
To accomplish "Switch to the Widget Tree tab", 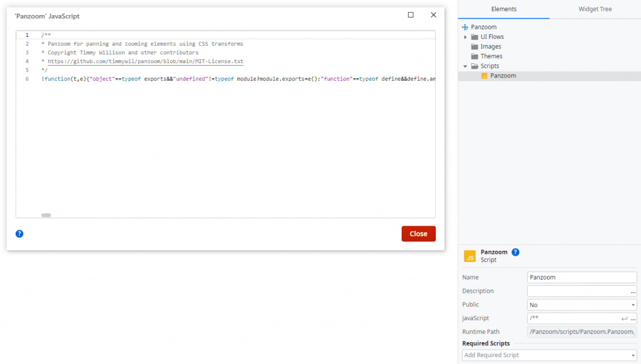I will point(595,9).
